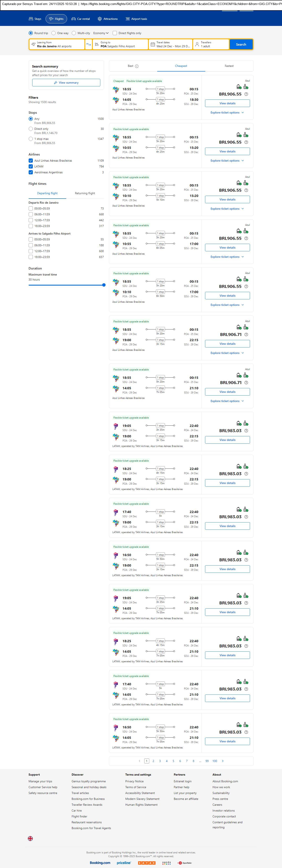Open the Economy cabin class dropdown
Image resolution: width=282 pixels, height=868 pixels.
pyautogui.click(x=101, y=33)
